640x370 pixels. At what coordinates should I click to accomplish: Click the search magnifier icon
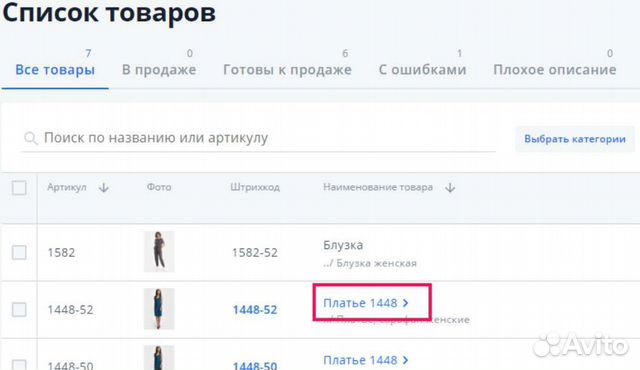click(30, 138)
